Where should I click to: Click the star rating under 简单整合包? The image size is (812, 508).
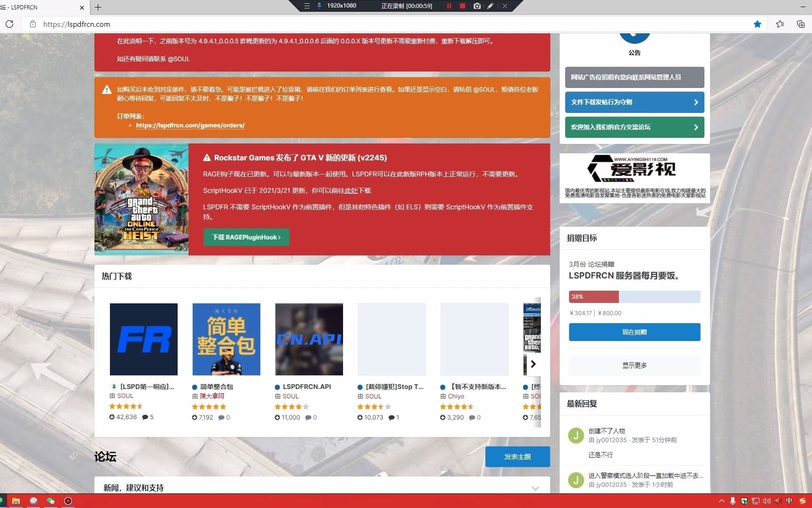tap(209, 407)
